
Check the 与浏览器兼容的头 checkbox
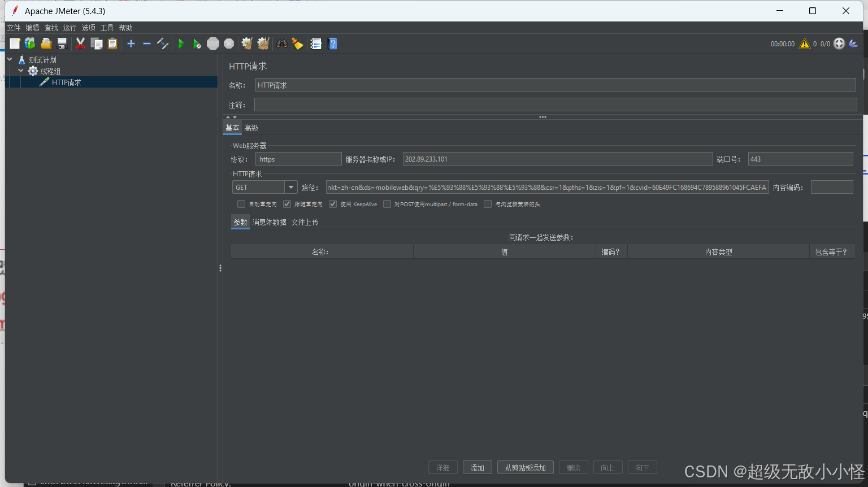point(488,204)
